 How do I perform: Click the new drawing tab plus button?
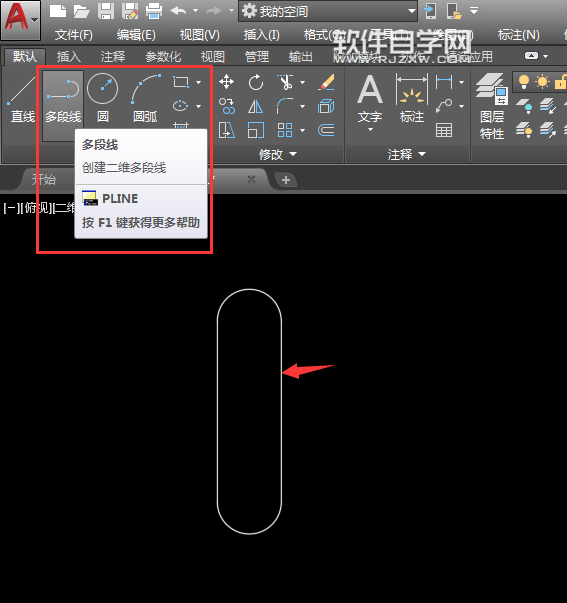coord(285,180)
